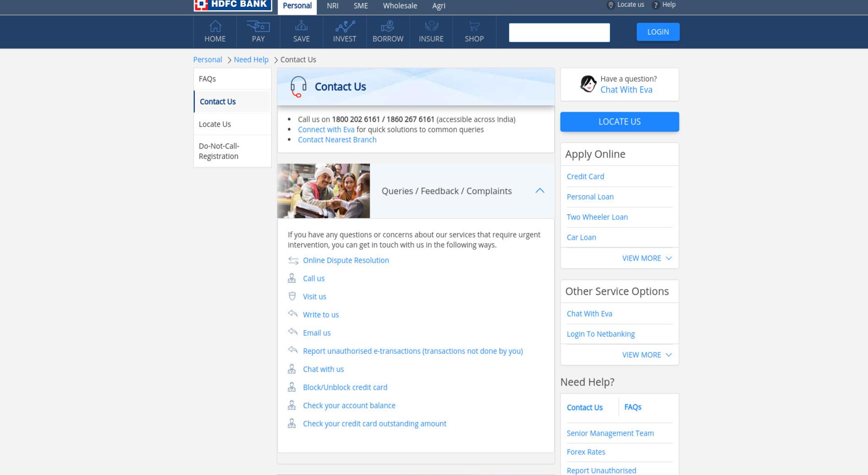Switch to the Agri tab
Image resolution: width=868 pixels, height=475 pixels.
coord(439,6)
